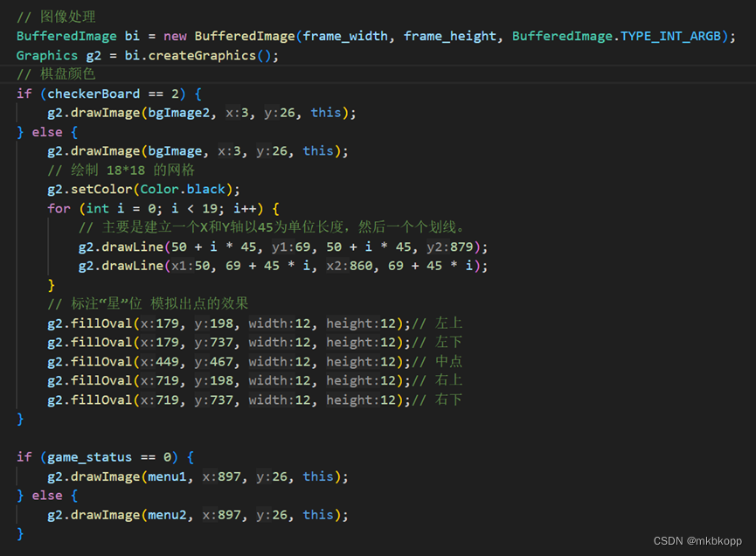Click fillOval line with comment 左下

tap(254, 343)
